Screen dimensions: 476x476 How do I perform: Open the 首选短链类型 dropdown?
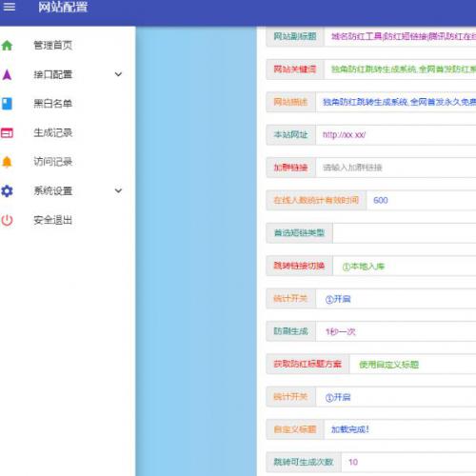click(x=405, y=233)
